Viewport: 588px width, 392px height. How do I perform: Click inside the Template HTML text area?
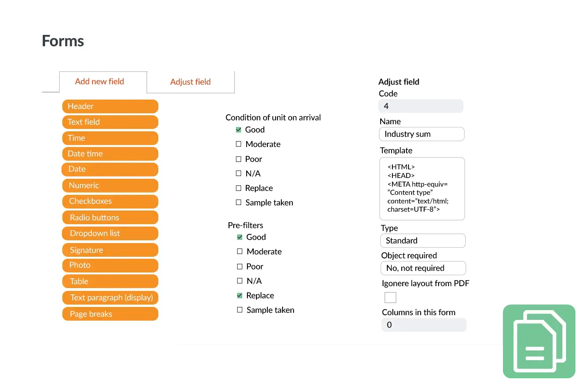click(x=422, y=189)
